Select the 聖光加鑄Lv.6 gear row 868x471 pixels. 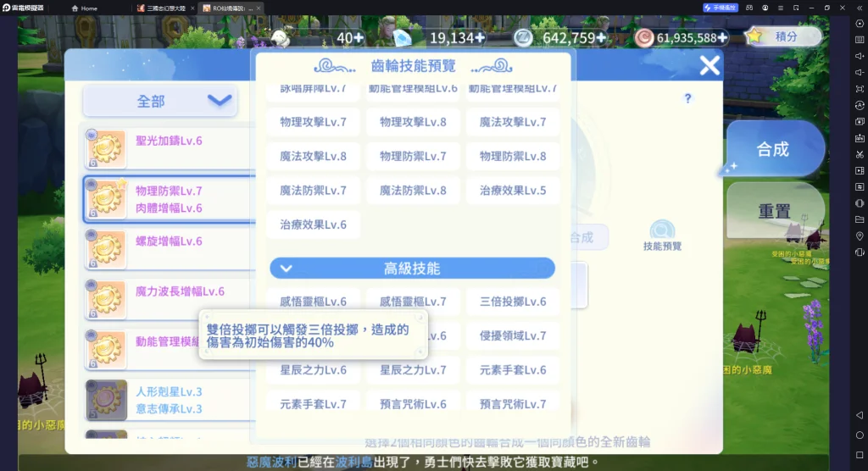pyautogui.click(x=170, y=148)
